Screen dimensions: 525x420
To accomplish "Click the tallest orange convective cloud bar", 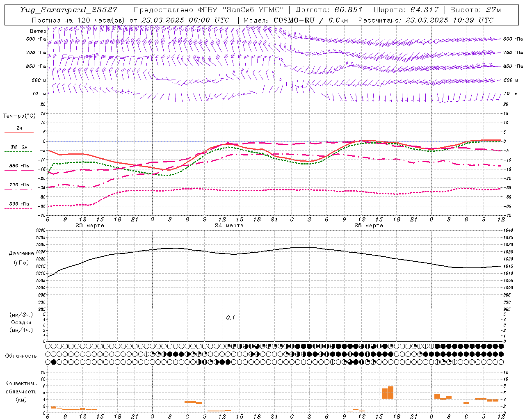I will click(x=390, y=393).
